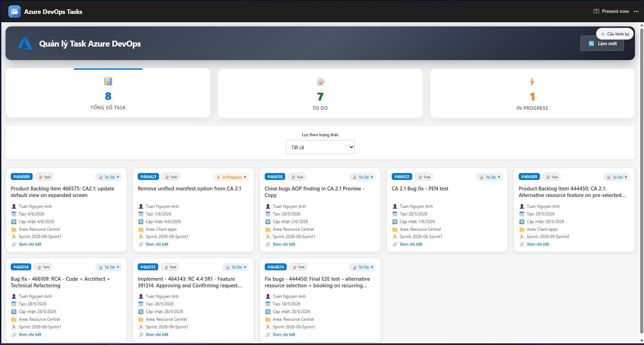Click the 'Lọc theo trạng thái' label
The width and height of the screenshot is (644, 345).
320,135
